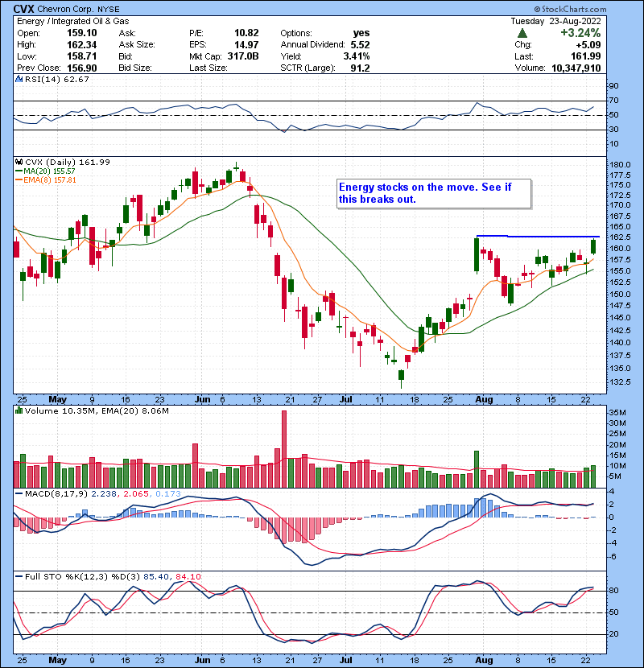This screenshot has height=668, width=644.
Task: Click the Prev Close value 156.90
Action: [x=82, y=68]
